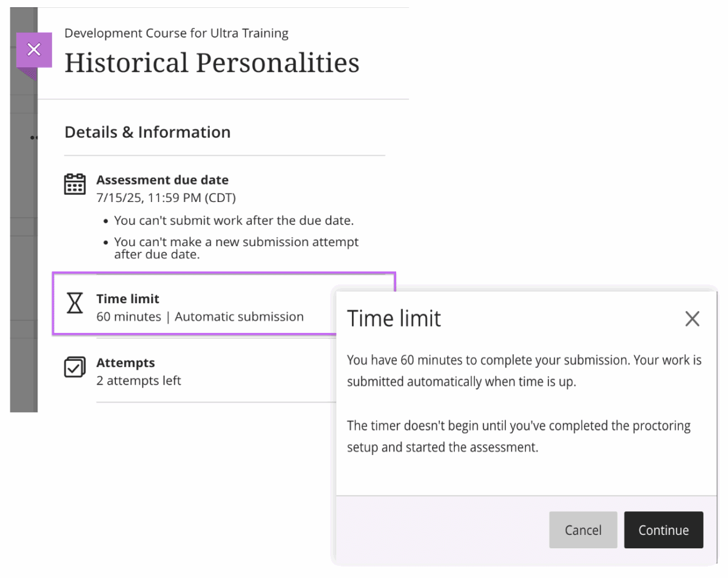Screen dimensions: 728x578
Task: Click the bold 'Time limit' row label
Action: (127, 299)
